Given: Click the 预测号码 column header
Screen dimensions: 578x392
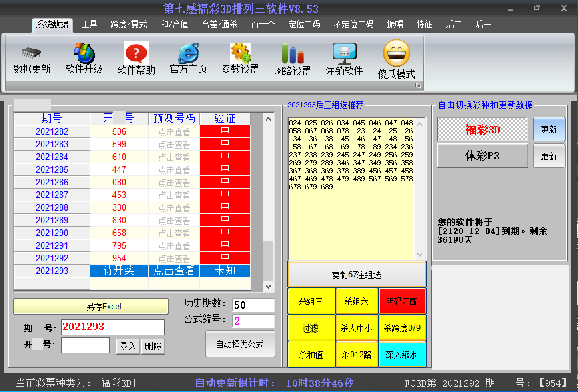Looking at the screenshot, I should coord(174,118).
